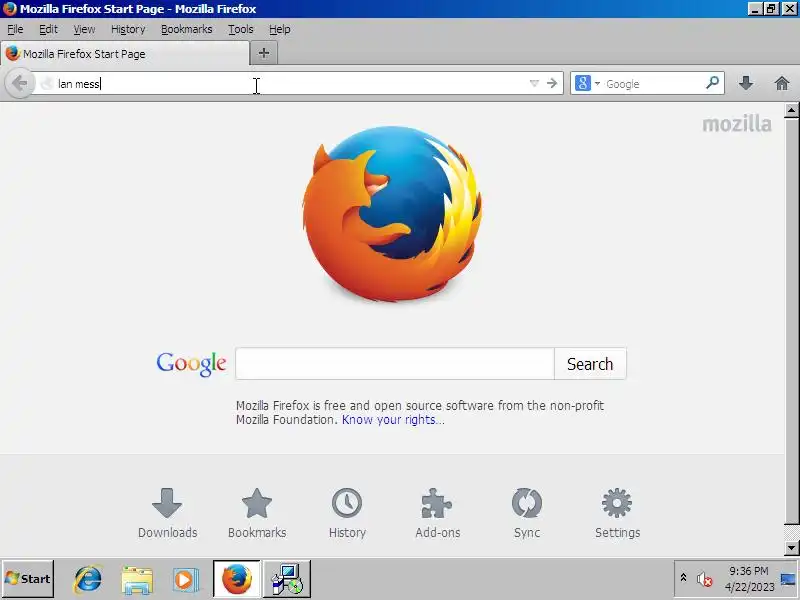The height and width of the screenshot is (600, 800).
Task: Show hidden tray icons chevron
Action: pyautogui.click(x=683, y=578)
